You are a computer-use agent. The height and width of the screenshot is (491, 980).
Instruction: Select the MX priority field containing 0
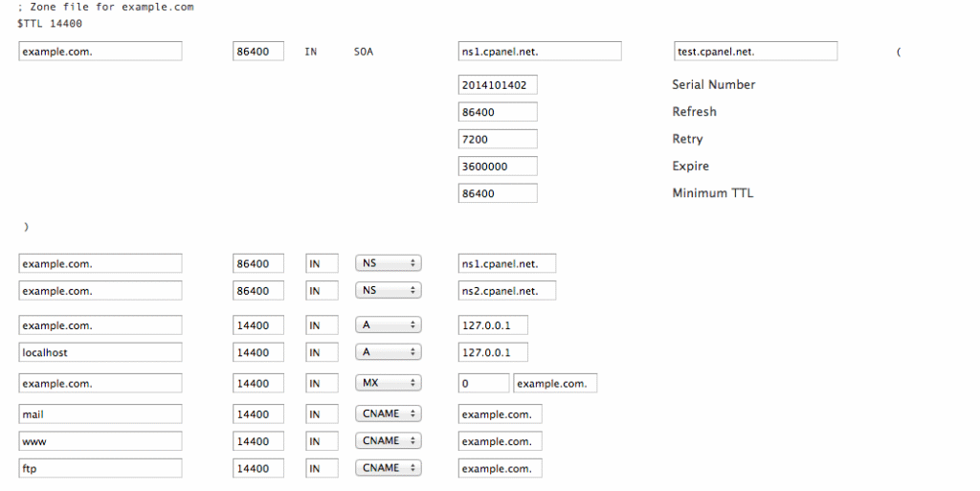point(483,384)
